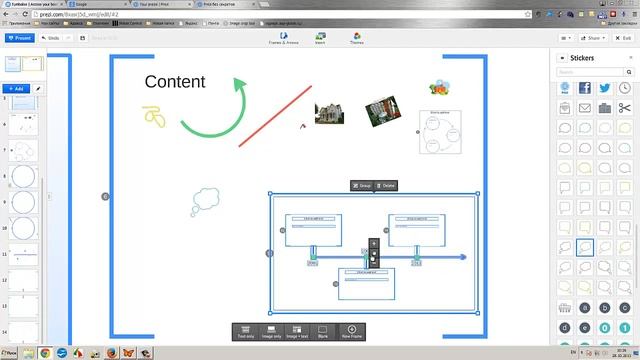This screenshot has height=360, width=640.
Task: Click the plus zoom button on canvas
Action: click(374, 244)
